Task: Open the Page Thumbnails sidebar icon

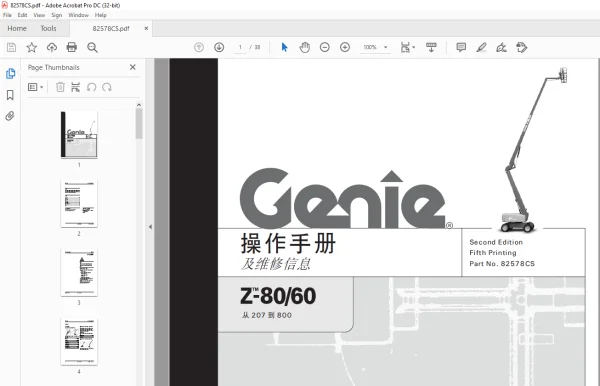Action: pos(10,73)
